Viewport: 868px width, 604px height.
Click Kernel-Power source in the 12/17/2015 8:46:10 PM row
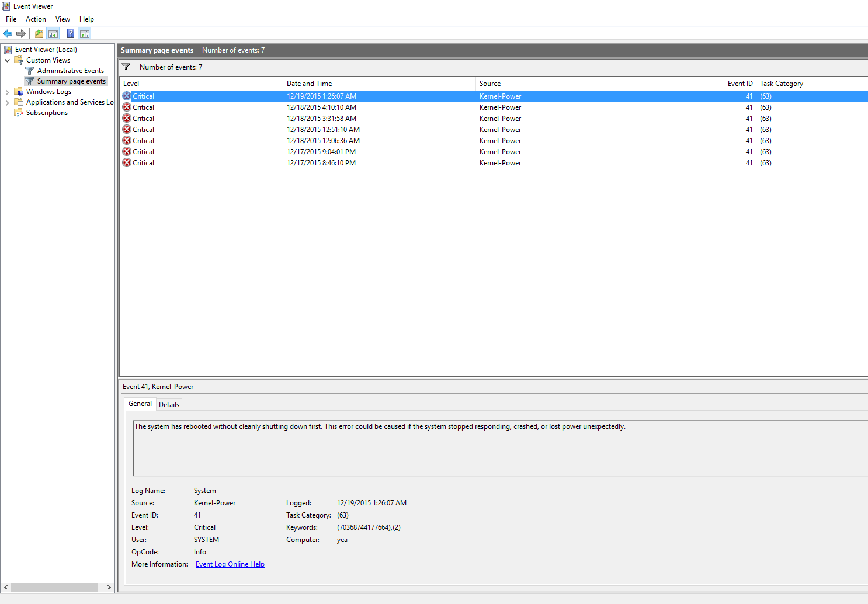[500, 163]
